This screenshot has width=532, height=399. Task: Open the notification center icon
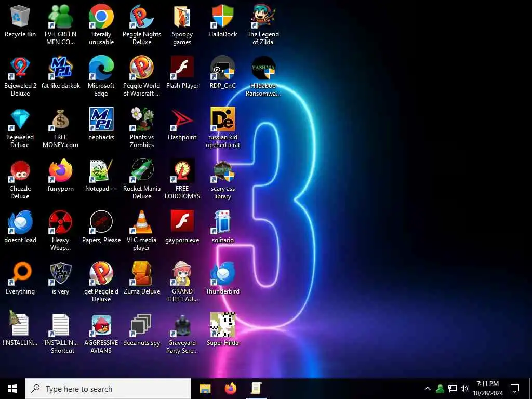[515, 389]
